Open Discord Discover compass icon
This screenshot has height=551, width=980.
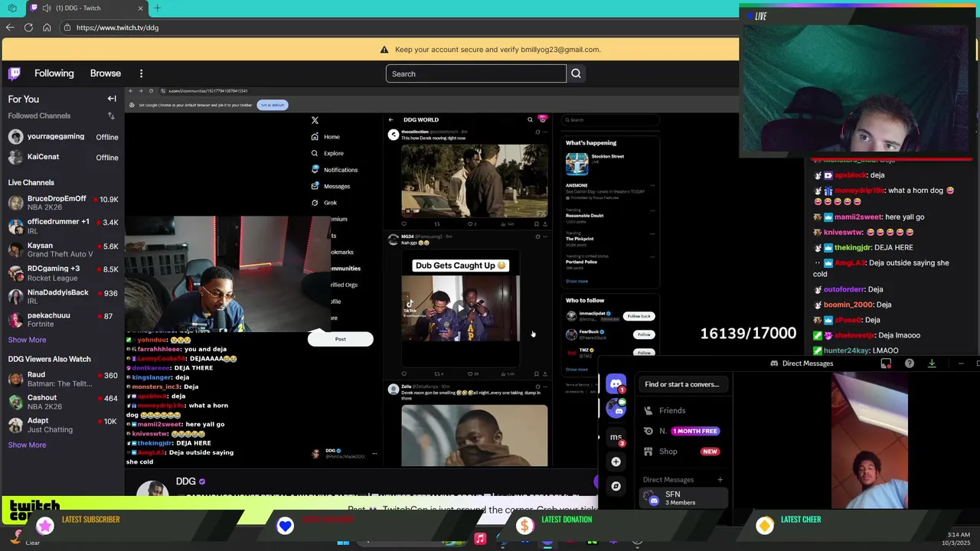[x=616, y=486]
